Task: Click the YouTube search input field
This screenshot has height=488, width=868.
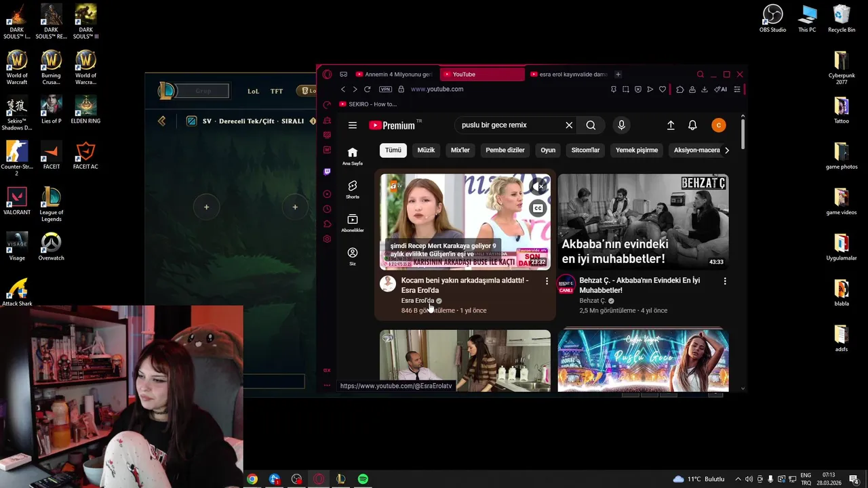Action: click(x=511, y=125)
